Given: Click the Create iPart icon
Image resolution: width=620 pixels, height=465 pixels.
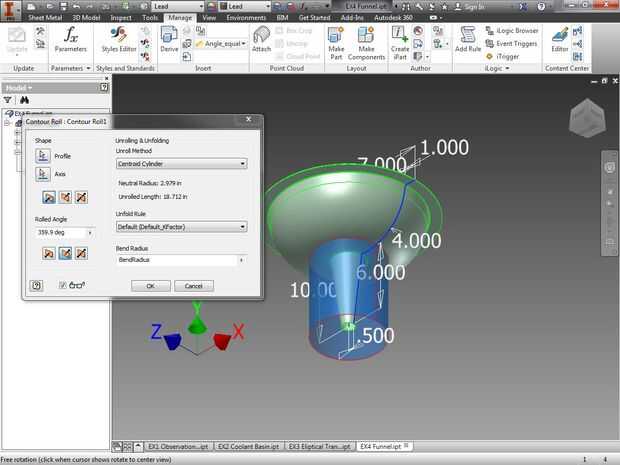Looking at the screenshot, I should point(400,43).
